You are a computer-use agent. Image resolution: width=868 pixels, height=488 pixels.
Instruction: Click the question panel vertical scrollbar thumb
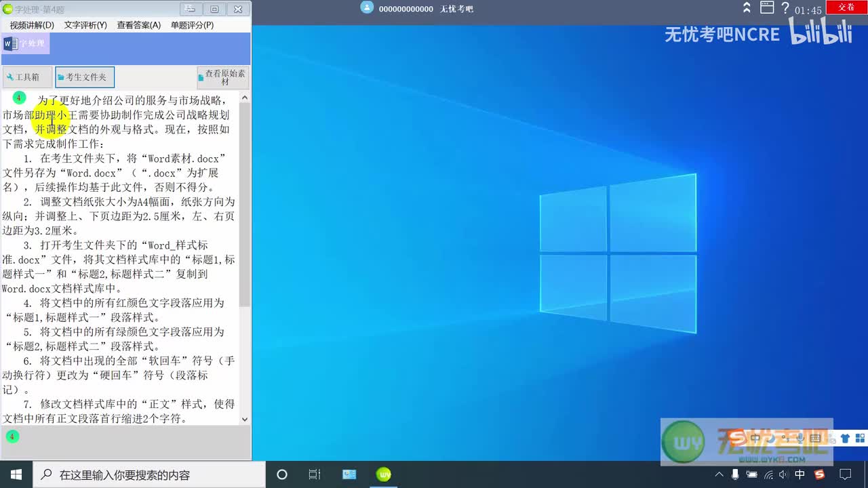pyautogui.click(x=245, y=205)
